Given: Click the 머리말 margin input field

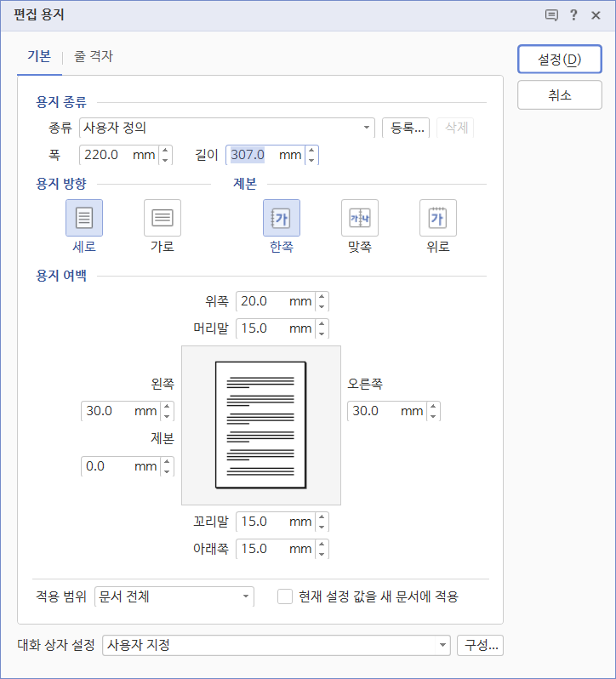Looking at the screenshot, I should pos(276,328).
